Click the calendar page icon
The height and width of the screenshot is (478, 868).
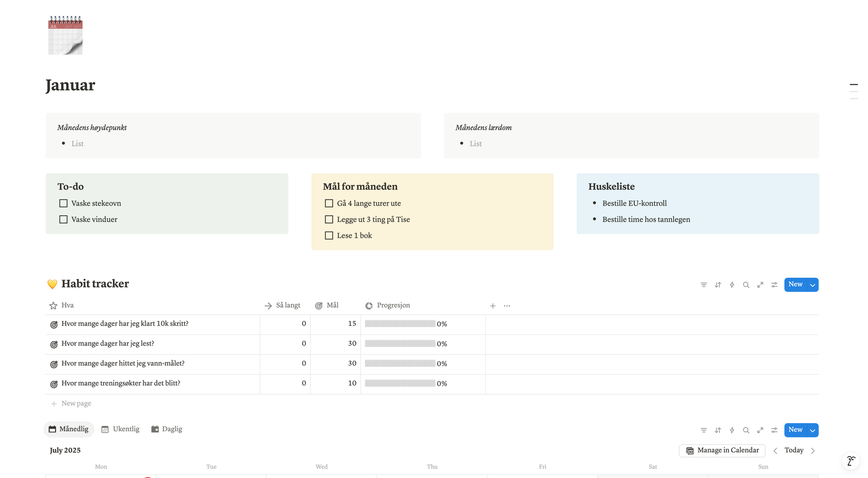click(65, 35)
